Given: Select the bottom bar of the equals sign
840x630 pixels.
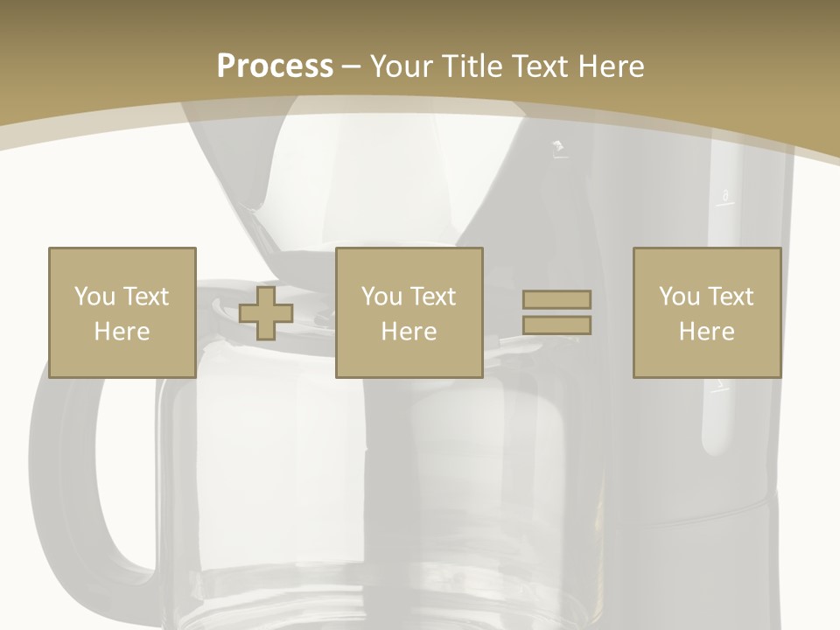Looking at the screenshot, I should (x=556, y=325).
